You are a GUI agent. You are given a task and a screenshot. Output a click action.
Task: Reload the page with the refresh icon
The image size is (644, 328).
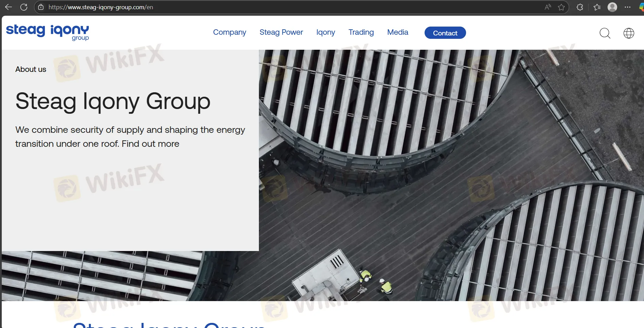coord(24,7)
